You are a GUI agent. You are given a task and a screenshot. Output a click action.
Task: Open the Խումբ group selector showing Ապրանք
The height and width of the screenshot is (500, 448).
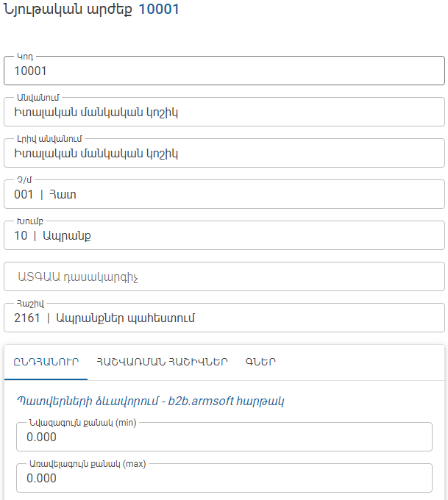coord(224,235)
